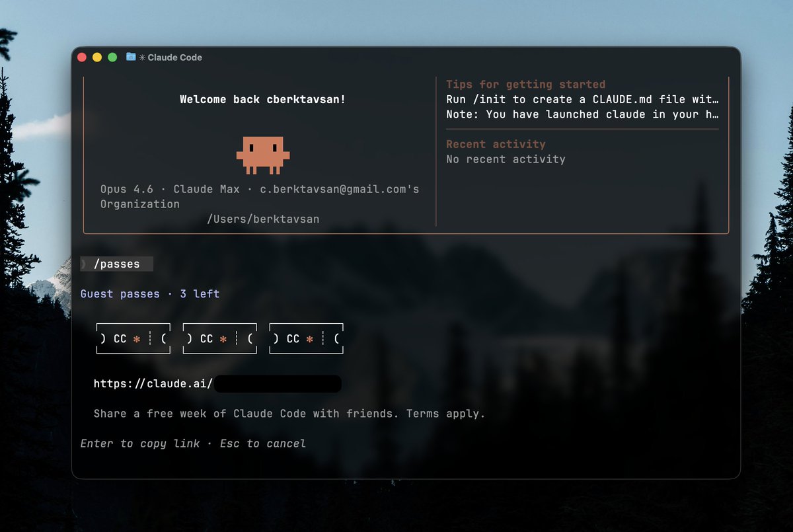Screen dimensions: 793x532
Task: Click the 'Opus 4.6 · Claude Max' account line
Action: tap(260, 189)
